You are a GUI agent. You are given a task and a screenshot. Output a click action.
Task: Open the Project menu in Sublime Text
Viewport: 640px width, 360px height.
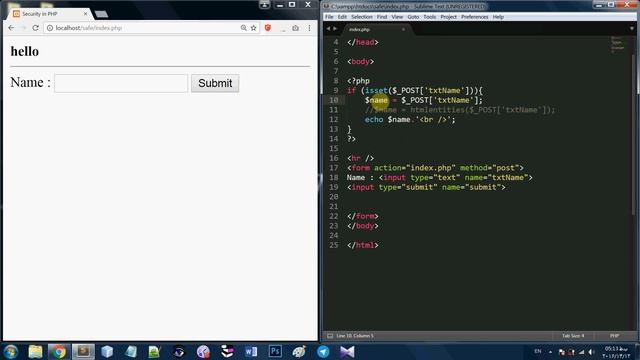click(x=448, y=17)
